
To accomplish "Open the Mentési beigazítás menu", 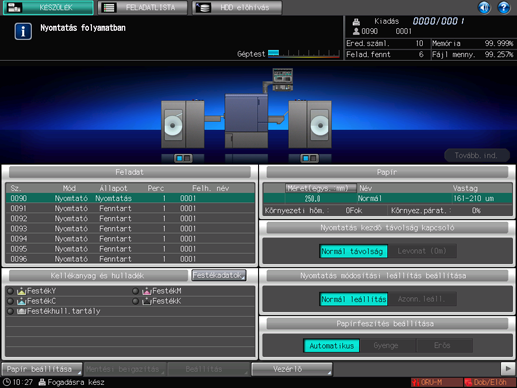I will coord(125,369).
